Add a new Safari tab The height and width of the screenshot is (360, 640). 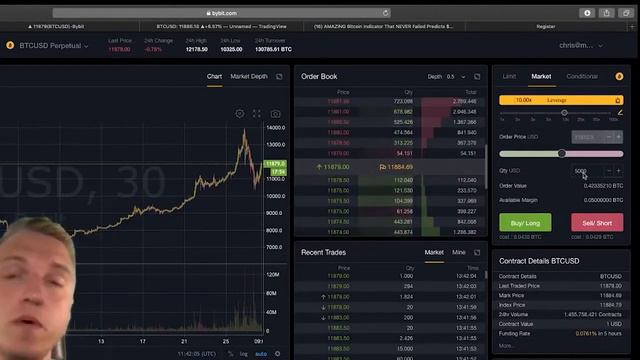pyautogui.click(x=633, y=27)
